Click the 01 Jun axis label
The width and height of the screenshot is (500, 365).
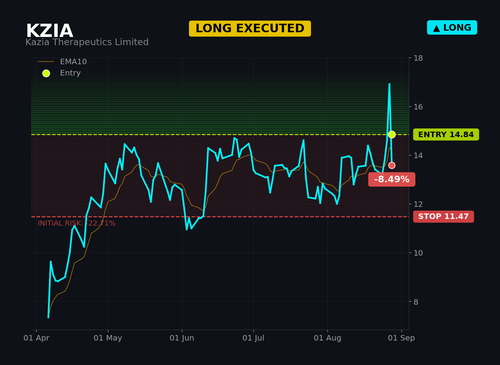click(x=182, y=338)
